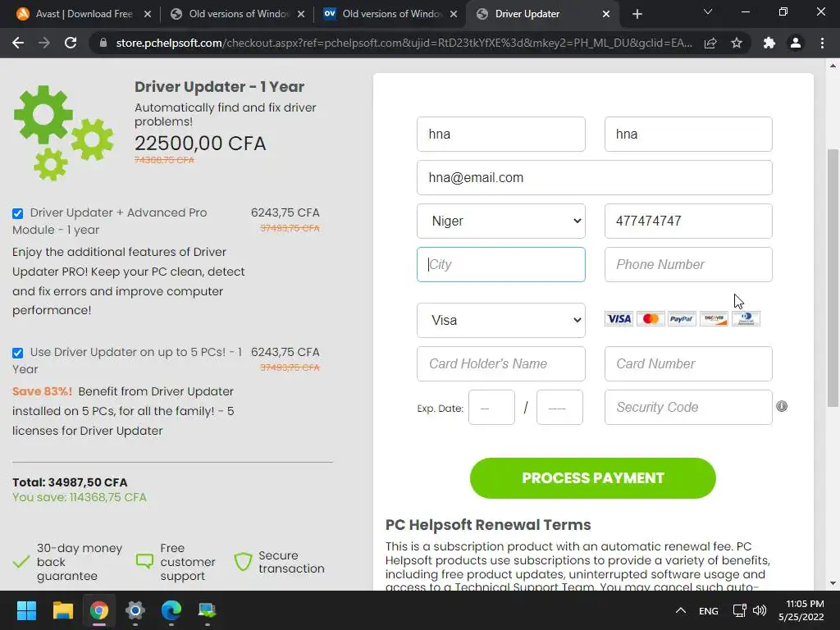
Task: Click the page vertical scrollbar thumb
Action: point(833,277)
